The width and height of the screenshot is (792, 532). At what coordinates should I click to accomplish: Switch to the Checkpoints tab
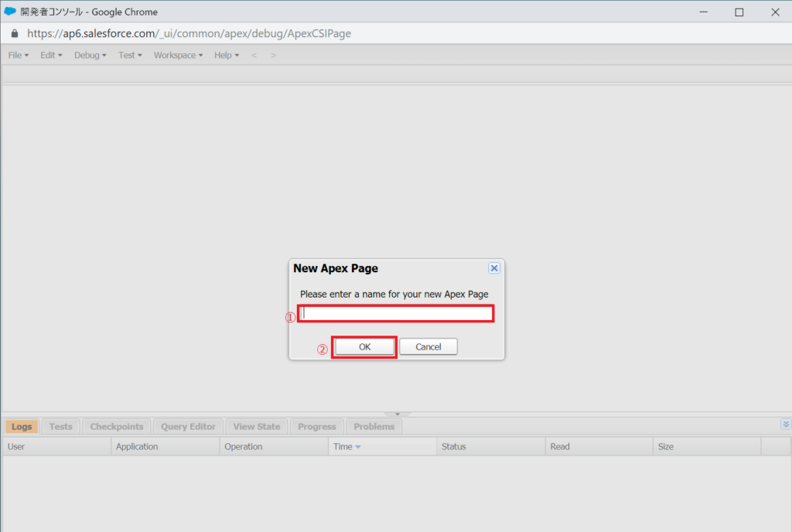pos(117,427)
